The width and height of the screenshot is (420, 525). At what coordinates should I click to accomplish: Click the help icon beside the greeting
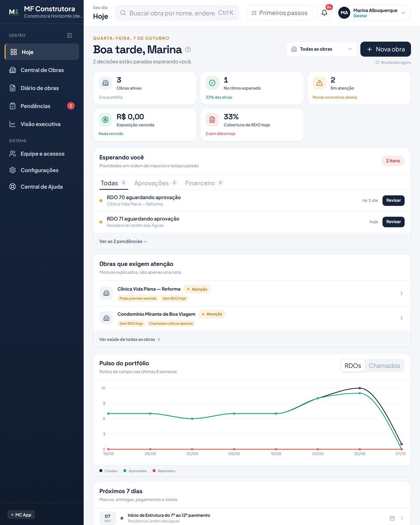(188, 50)
